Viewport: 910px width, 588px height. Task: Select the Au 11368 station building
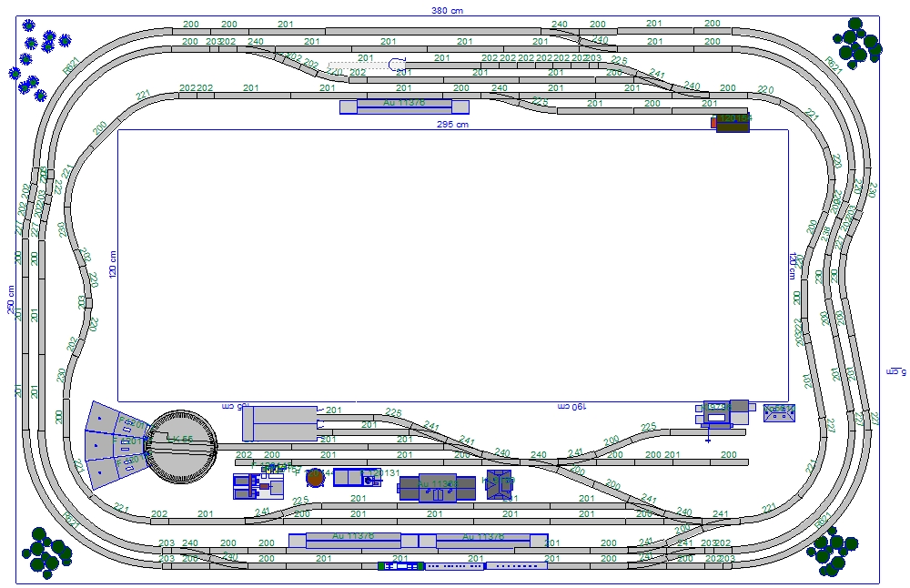(438, 488)
